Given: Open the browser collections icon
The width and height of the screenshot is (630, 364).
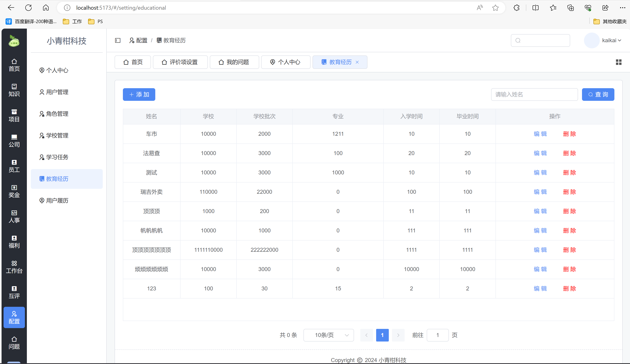Looking at the screenshot, I should (x=571, y=8).
